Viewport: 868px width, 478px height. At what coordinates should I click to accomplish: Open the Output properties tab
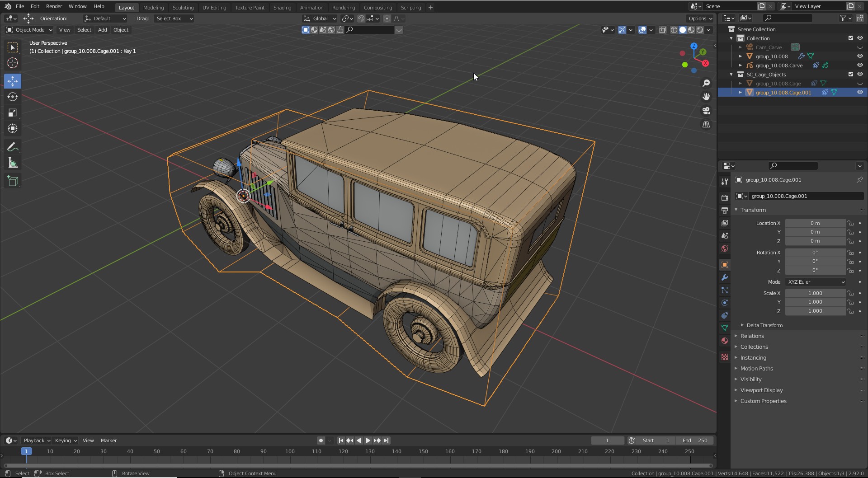[725, 210]
